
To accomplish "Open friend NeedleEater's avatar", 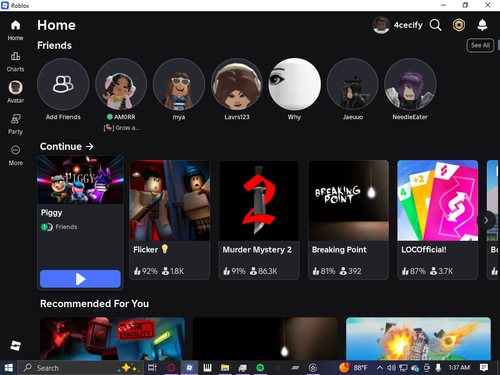I will click(x=410, y=84).
